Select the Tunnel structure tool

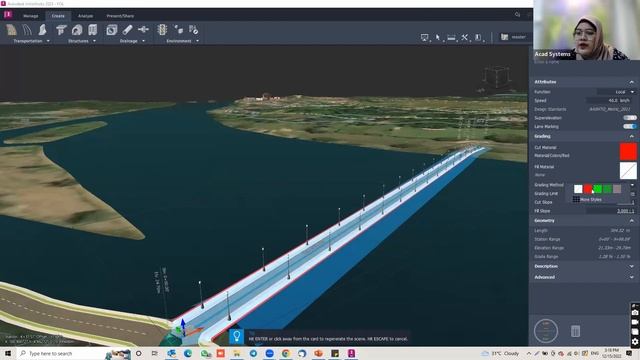[77, 30]
